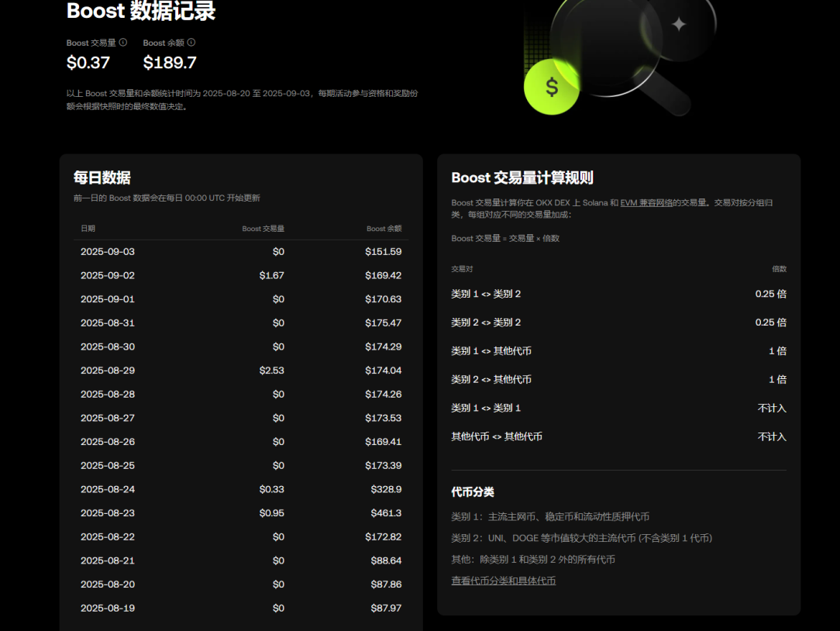Image resolution: width=840 pixels, height=631 pixels.
Task: Click the 日期 column header
Action: [88, 229]
